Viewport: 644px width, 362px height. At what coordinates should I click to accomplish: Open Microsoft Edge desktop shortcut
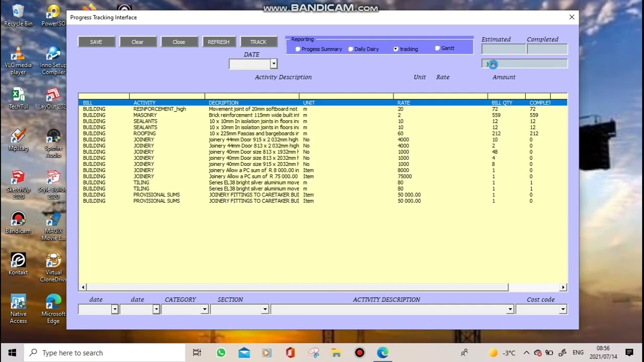point(53,309)
